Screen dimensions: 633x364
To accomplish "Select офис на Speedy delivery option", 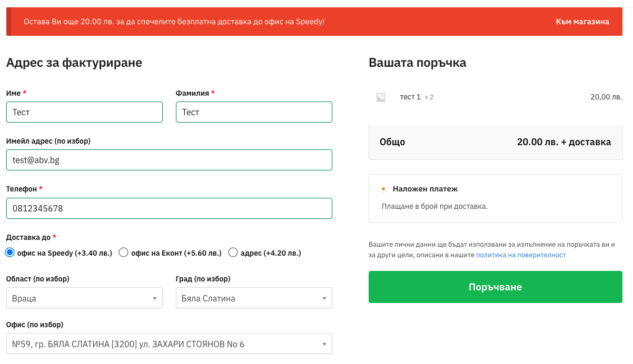I will click(x=9, y=252).
